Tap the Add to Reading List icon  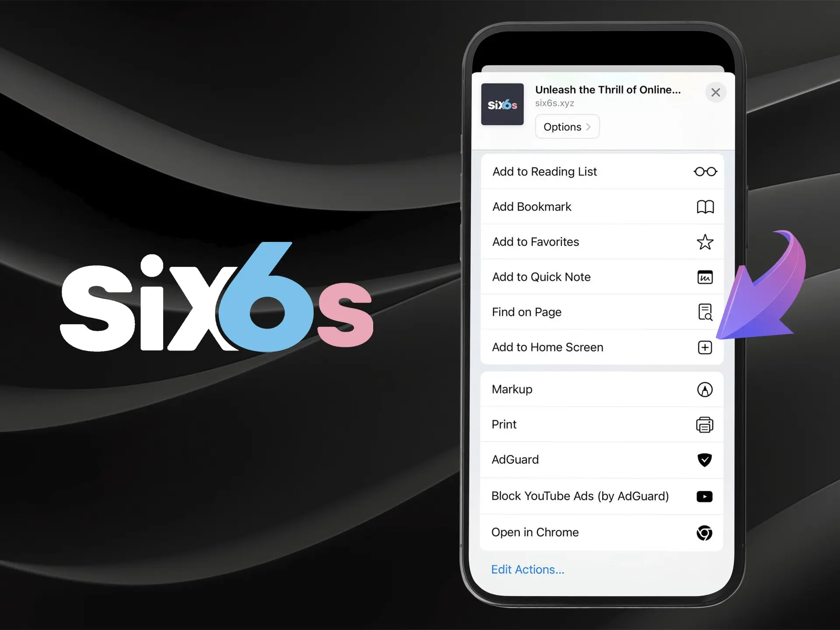704,171
